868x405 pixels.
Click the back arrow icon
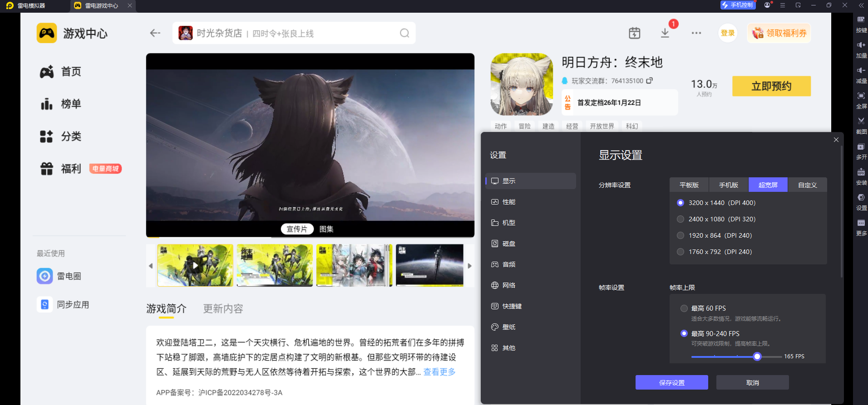click(155, 33)
